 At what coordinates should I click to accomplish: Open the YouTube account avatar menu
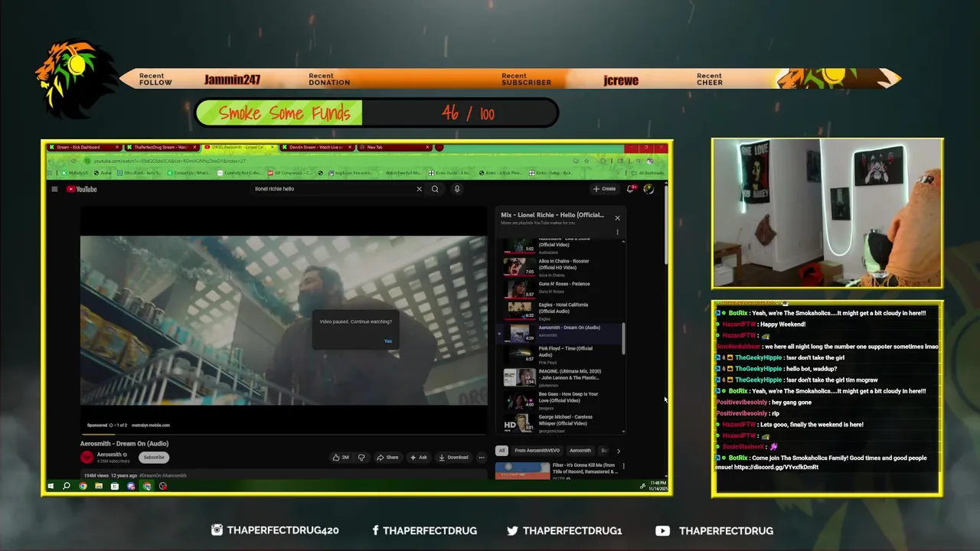pos(648,189)
